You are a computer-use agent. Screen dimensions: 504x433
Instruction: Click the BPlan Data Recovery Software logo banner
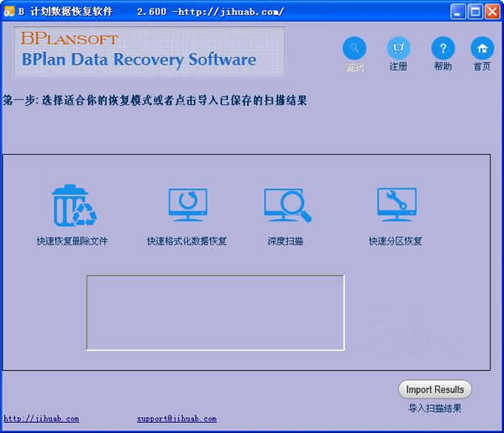[x=150, y=52]
